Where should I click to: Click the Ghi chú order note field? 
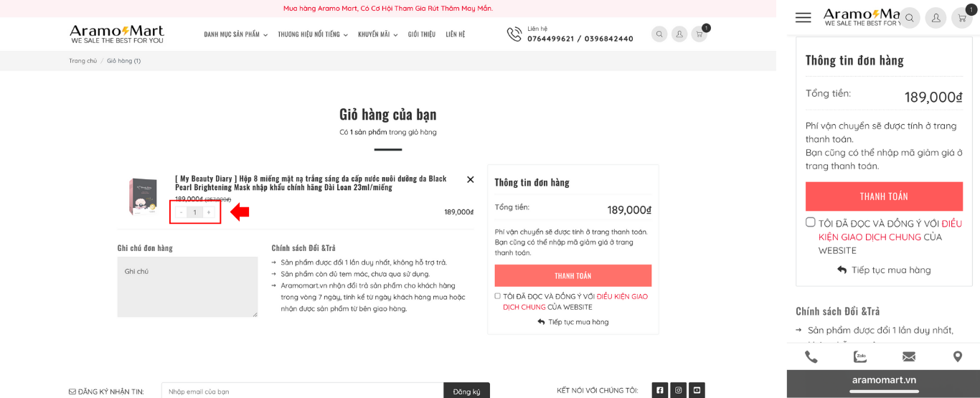pos(187,287)
